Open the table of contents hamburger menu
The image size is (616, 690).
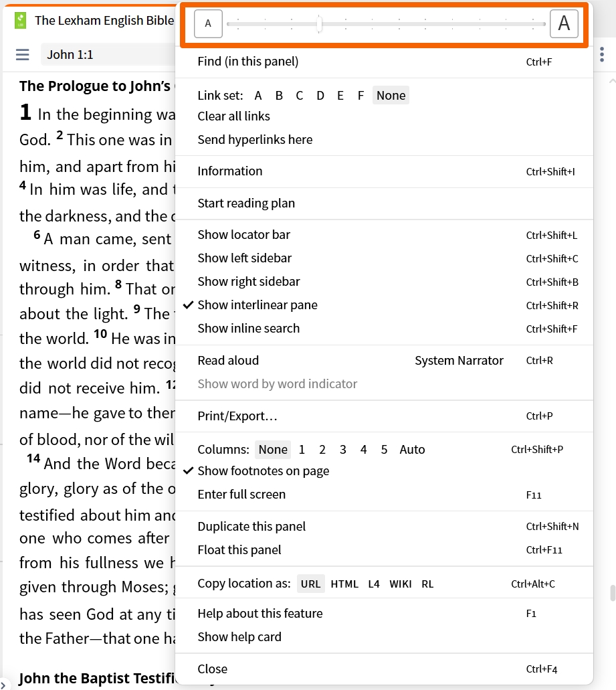click(x=23, y=55)
